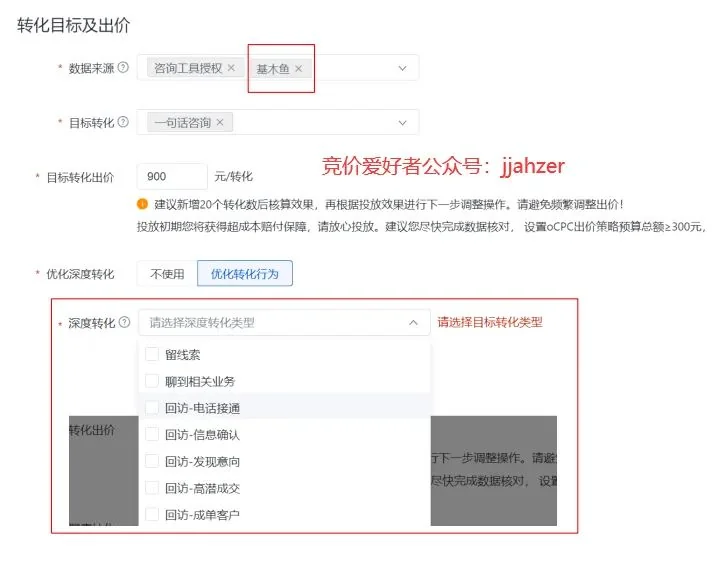Click help icon next to 深度转化
719x568 pixels.
124,322
